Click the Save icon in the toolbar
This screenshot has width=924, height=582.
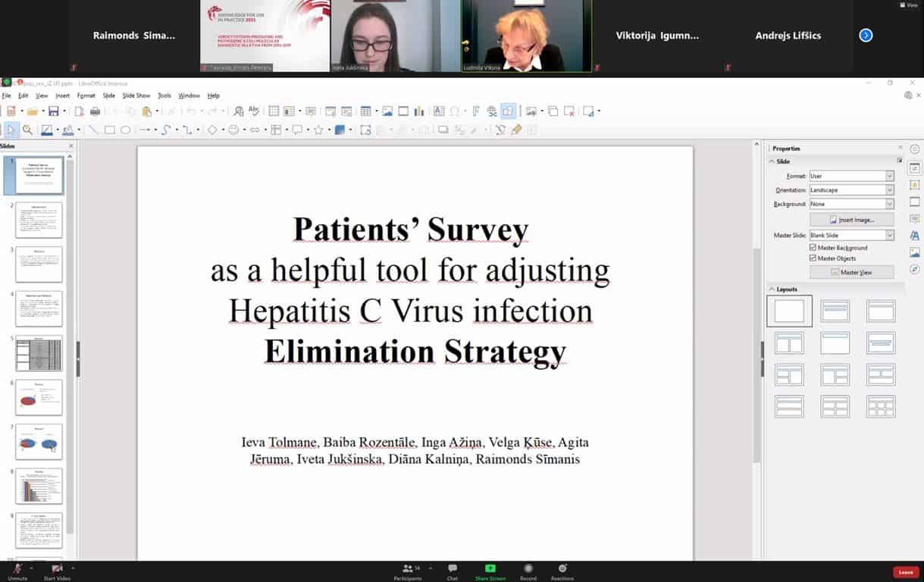(53, 111)
